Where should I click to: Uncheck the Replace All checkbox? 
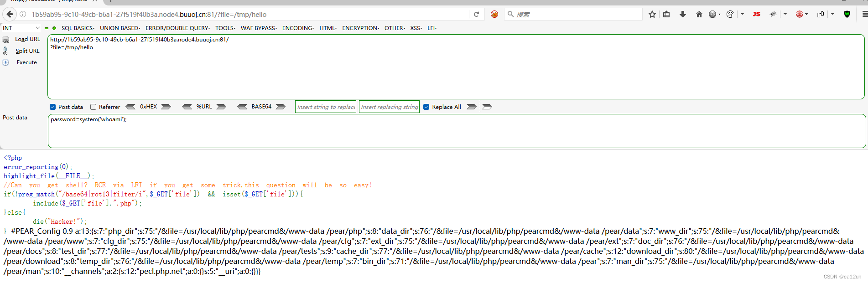[x=426, y=107]
